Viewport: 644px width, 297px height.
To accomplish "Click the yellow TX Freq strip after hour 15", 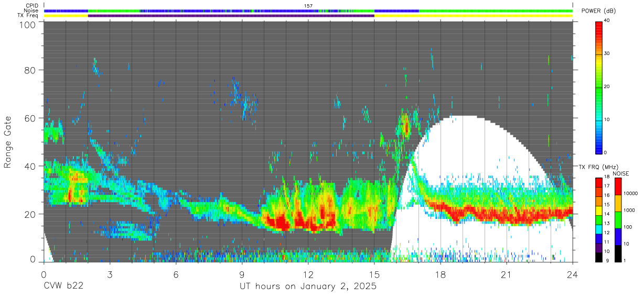I will (x=474, y=16).
